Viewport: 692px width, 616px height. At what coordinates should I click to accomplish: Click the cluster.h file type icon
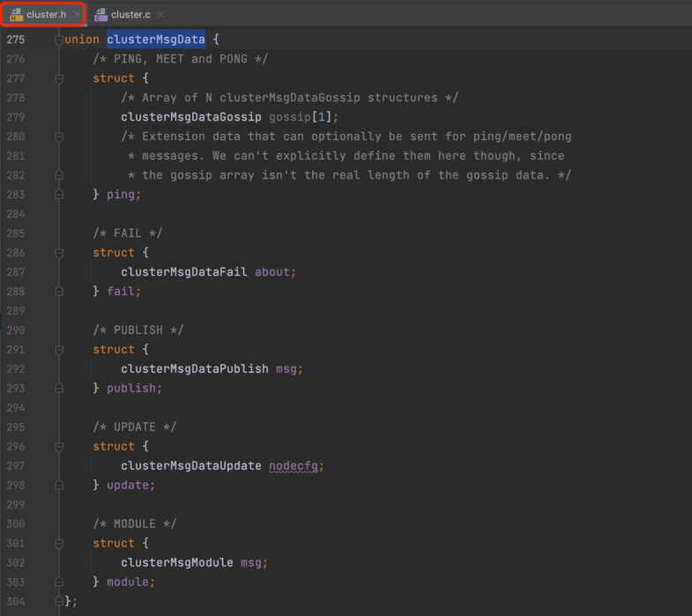tap(17, 15)
